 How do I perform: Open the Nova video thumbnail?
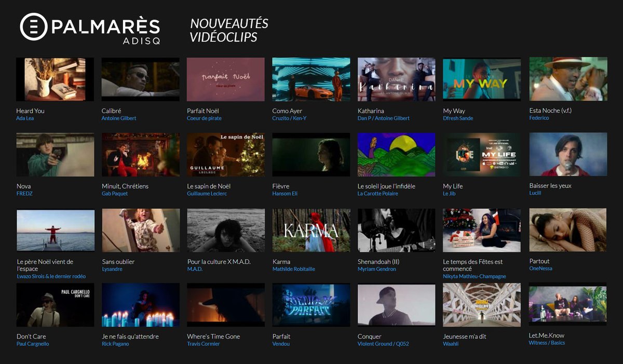point(55,155)
